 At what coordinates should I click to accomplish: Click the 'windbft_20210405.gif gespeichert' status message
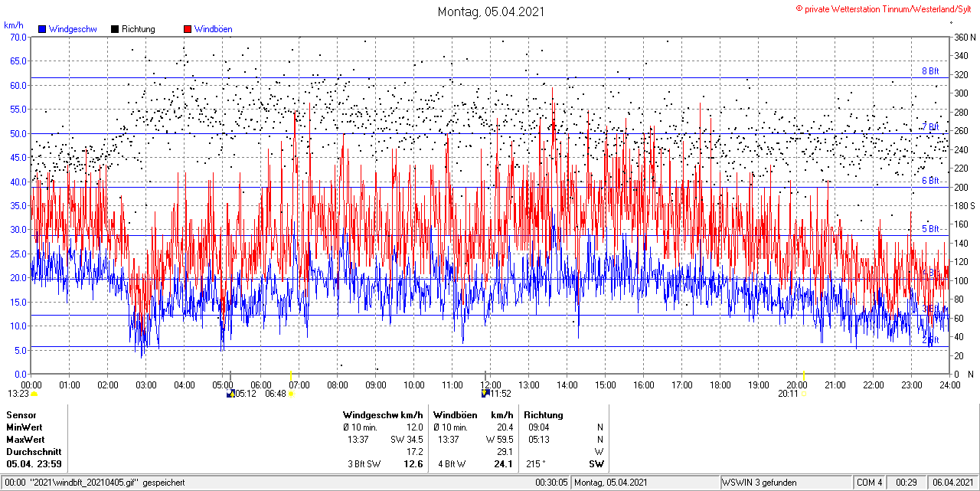[x=109, y=483]
